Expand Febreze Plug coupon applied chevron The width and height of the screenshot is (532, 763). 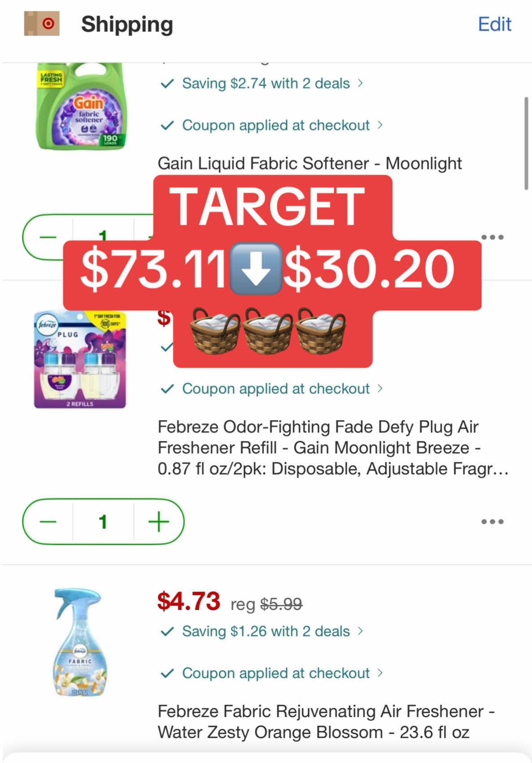380,388
